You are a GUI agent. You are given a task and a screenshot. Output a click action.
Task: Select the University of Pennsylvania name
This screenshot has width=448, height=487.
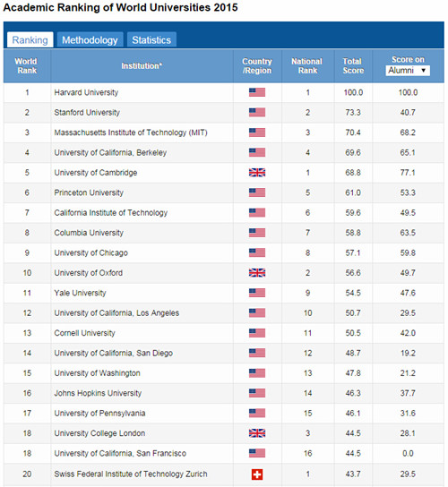point(99,414)
